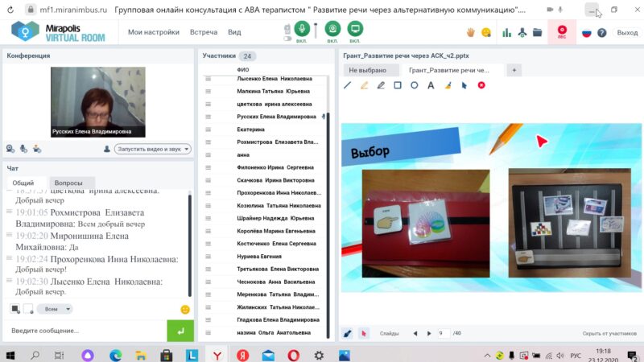Select participant Скачкова Ирина Викторовна
644x362 pixels.
pos(275,180)
